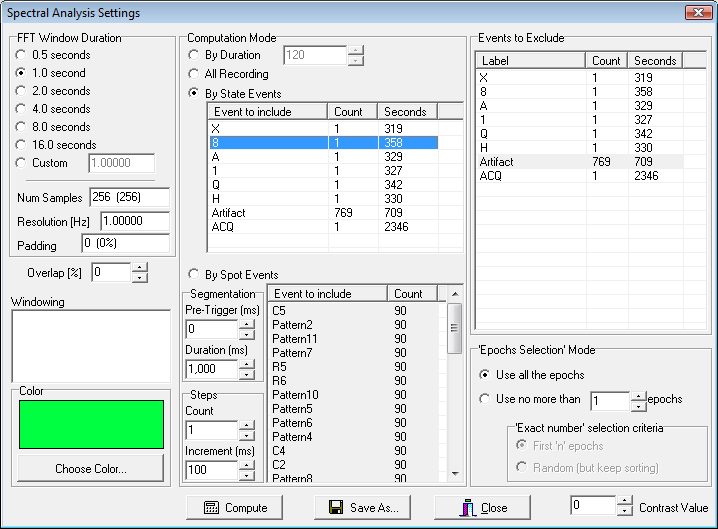The height and width of the screenshot is (529, 718).
Task: Click the Compute button
Action: [234, 507]
